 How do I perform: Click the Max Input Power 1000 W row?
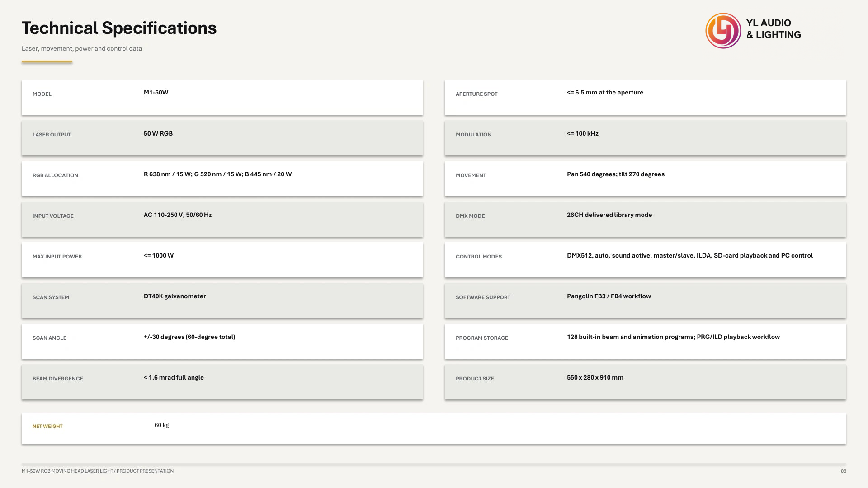(x=222, y=260)
